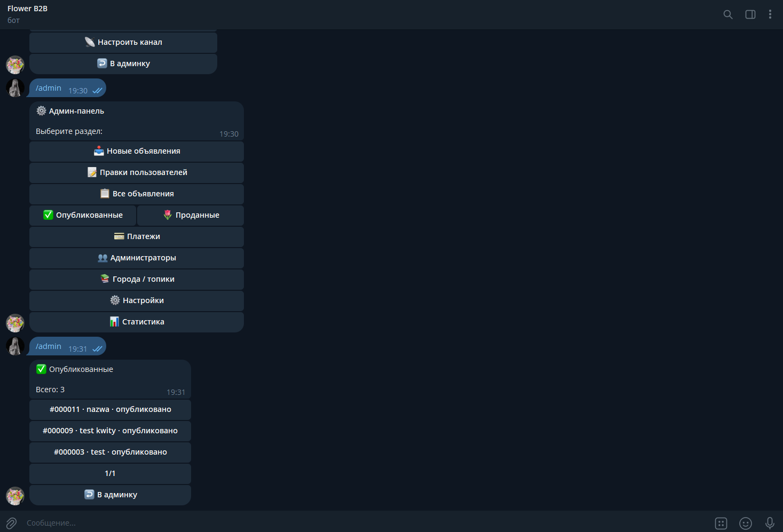Open Правки пользователей section
The image size is (783, 532).
pyautogui.click(x=137, y=172)
